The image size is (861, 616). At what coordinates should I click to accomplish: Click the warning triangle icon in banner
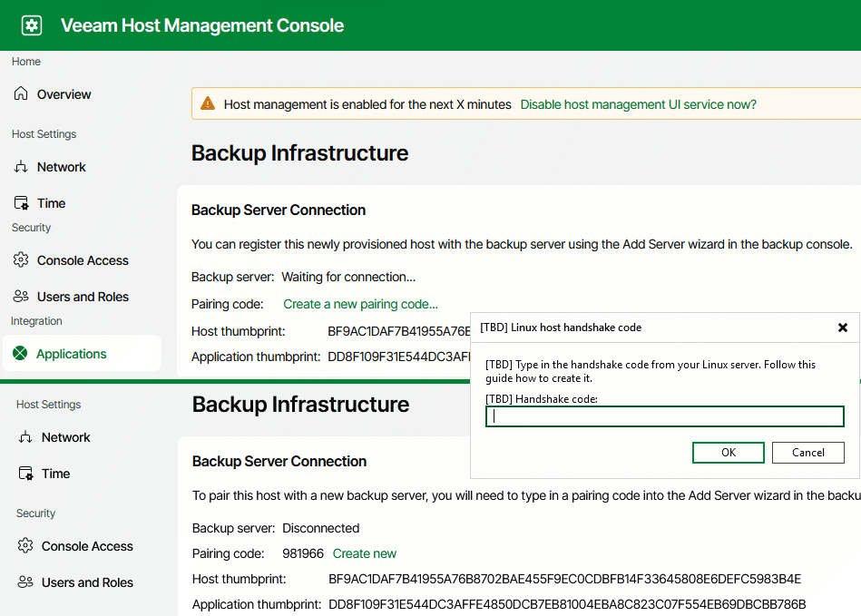208,103
